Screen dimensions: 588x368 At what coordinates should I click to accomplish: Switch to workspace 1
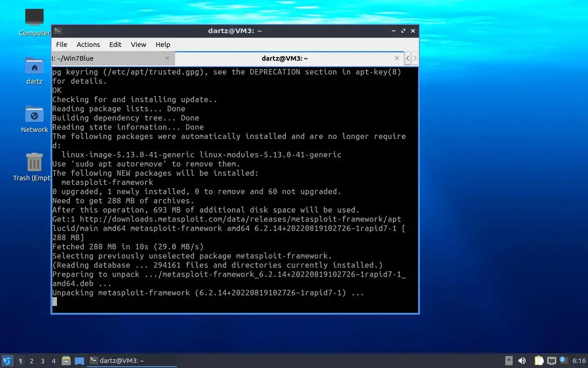pos(20,361)
